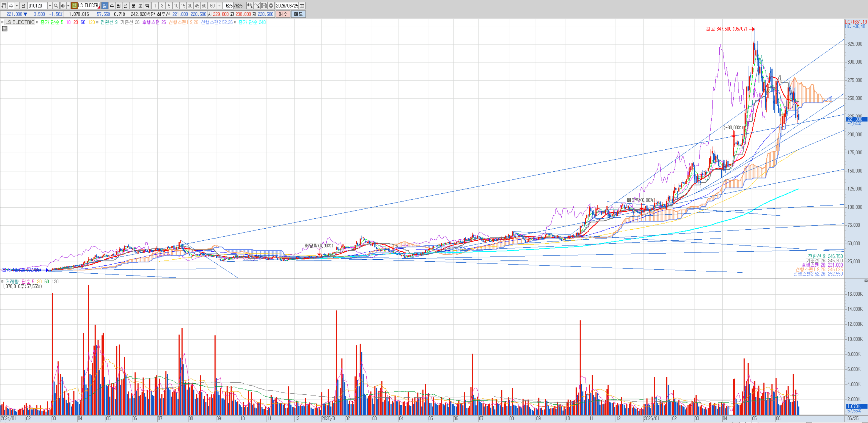Select the 3 interval button
The image size is (868, 423).
click(162, 6)
